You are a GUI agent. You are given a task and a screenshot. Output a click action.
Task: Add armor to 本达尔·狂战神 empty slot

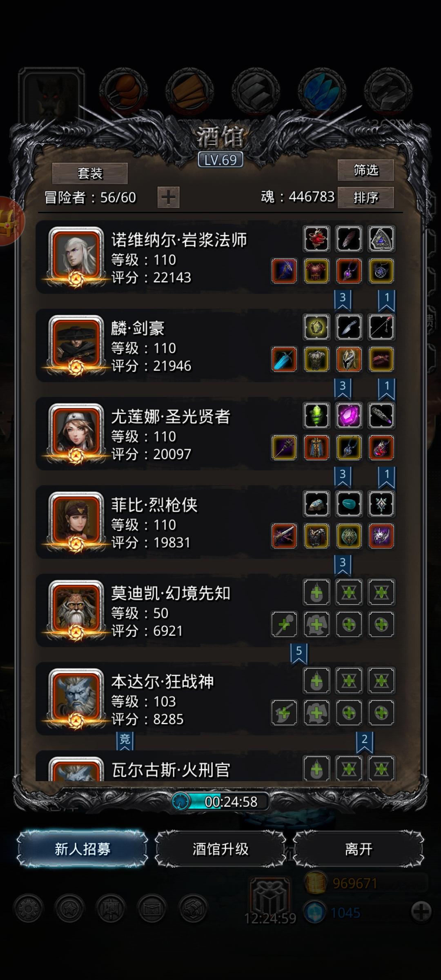316,713
